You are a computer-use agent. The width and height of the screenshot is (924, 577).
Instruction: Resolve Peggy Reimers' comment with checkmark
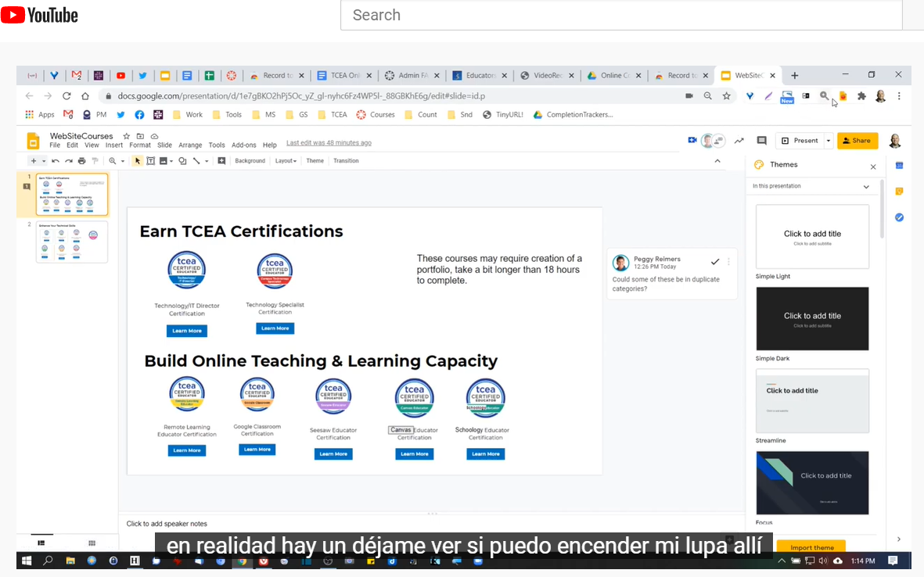(715, 262)
